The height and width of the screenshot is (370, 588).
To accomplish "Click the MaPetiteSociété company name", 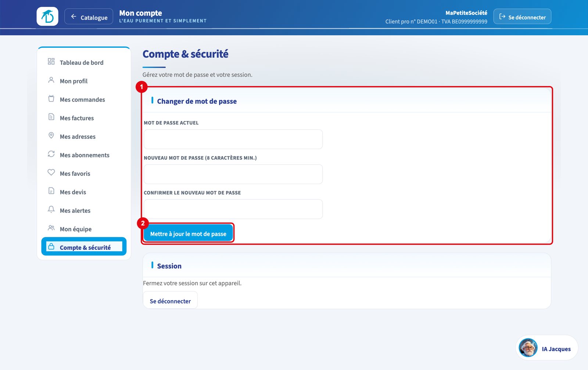I will pos(466,13).
